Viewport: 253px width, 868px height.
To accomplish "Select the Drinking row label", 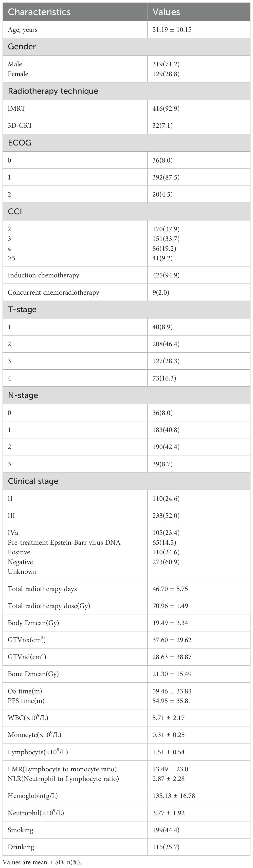I will point(21,847).
